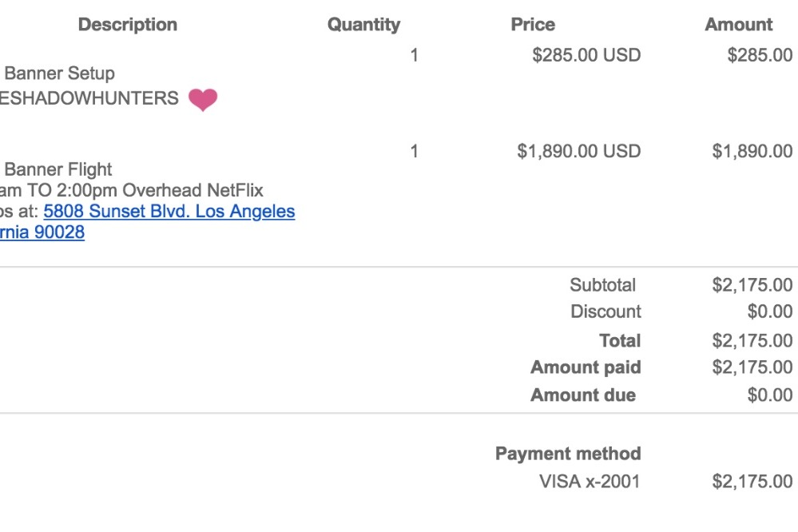This screenshot has height=532, width=798.
Task: Click the Quantity column header
Action: (364, 25)
